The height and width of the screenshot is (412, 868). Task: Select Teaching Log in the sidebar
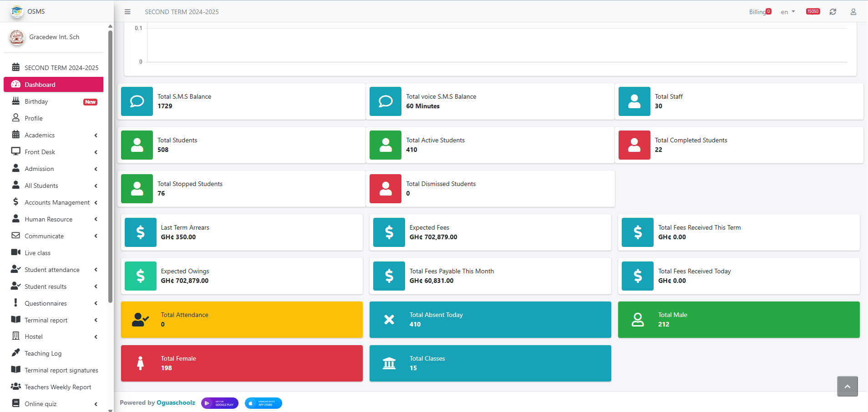coord(43,353)
